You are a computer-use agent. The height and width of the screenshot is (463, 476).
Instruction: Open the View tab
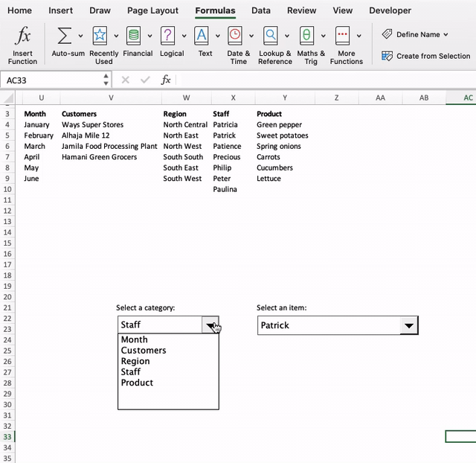point(342,10)
